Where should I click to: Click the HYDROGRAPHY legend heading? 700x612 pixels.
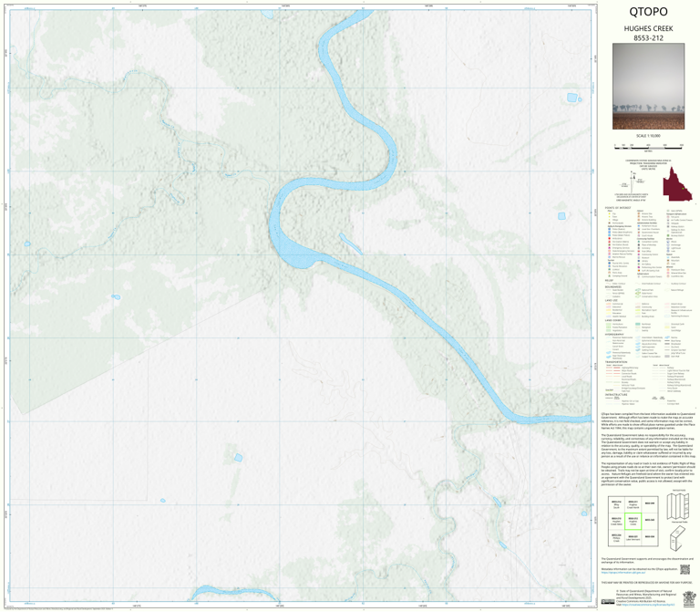pos(614,334)
